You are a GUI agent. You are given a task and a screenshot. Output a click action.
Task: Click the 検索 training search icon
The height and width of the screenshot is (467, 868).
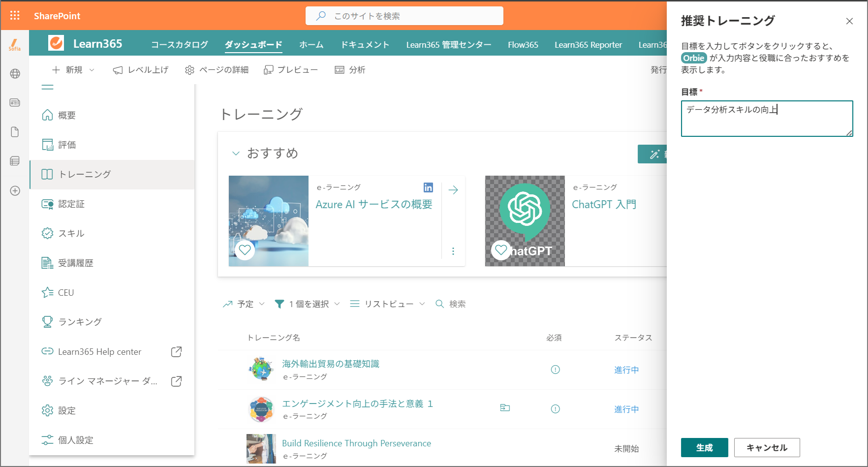[439, 304]
